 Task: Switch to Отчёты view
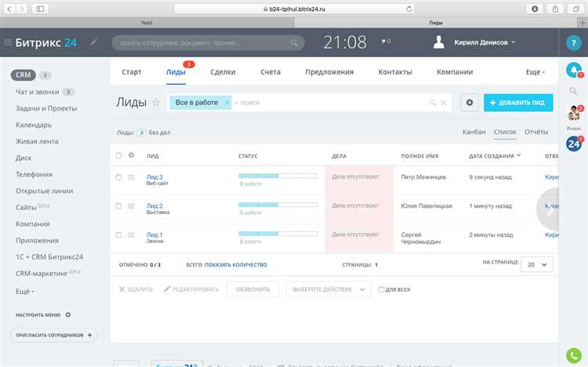[536, 132]
